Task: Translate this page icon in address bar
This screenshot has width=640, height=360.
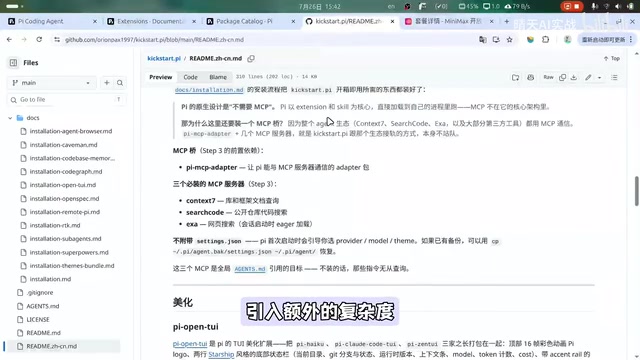Action: 482,40
